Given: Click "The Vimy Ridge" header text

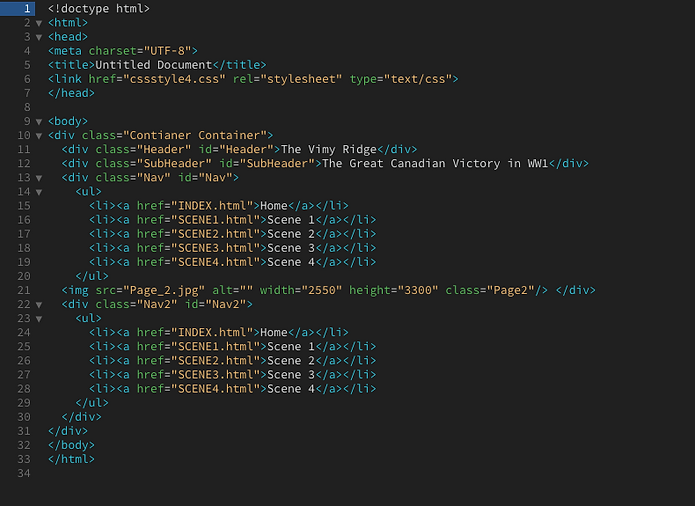Looking at the screenshot, I should [329, 149].
